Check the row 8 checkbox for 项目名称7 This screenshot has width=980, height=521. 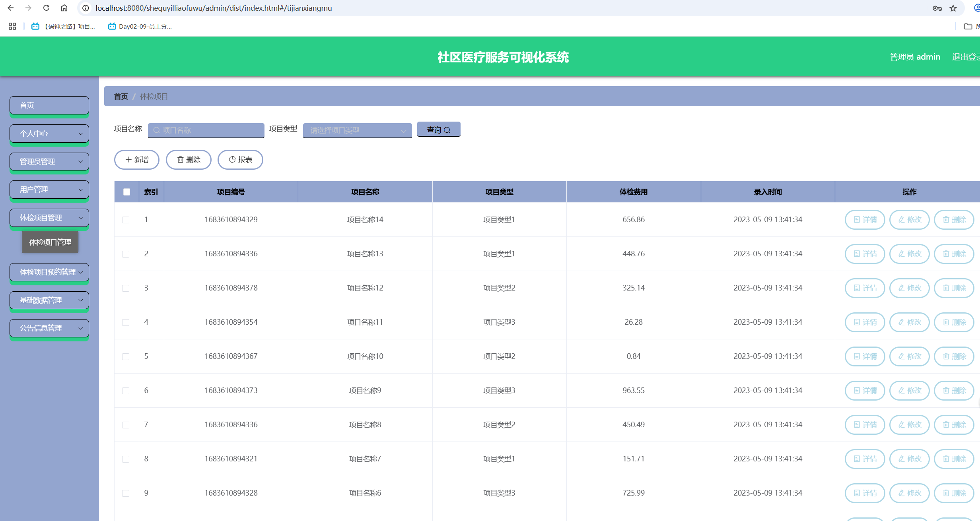(x=126, y=459)
